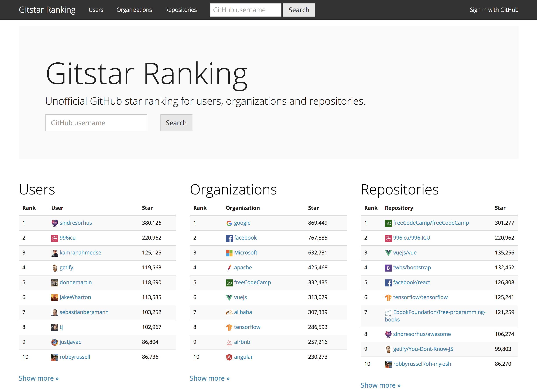Show more organizations link
This screenshot has height=392, width=537.
(210, 378)
